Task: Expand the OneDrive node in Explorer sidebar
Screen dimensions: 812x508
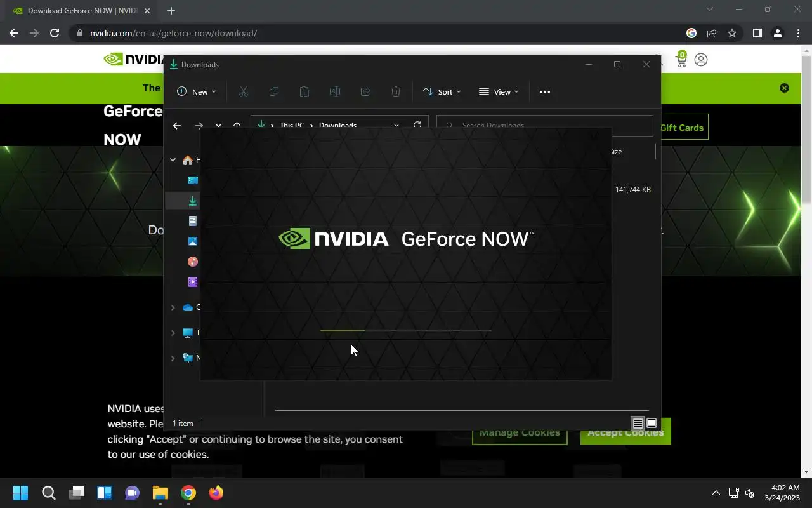Action: pyautogui.click(x=173, y=307)
